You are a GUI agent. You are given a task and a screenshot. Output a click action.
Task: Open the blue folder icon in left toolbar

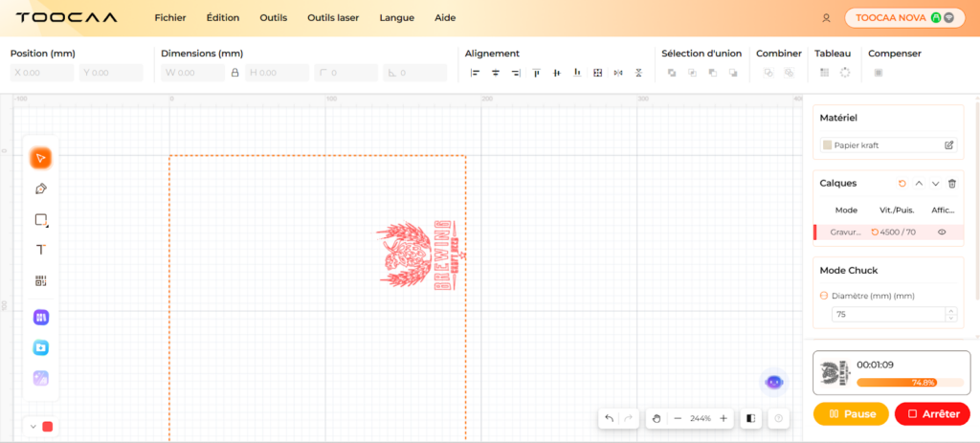40,347
